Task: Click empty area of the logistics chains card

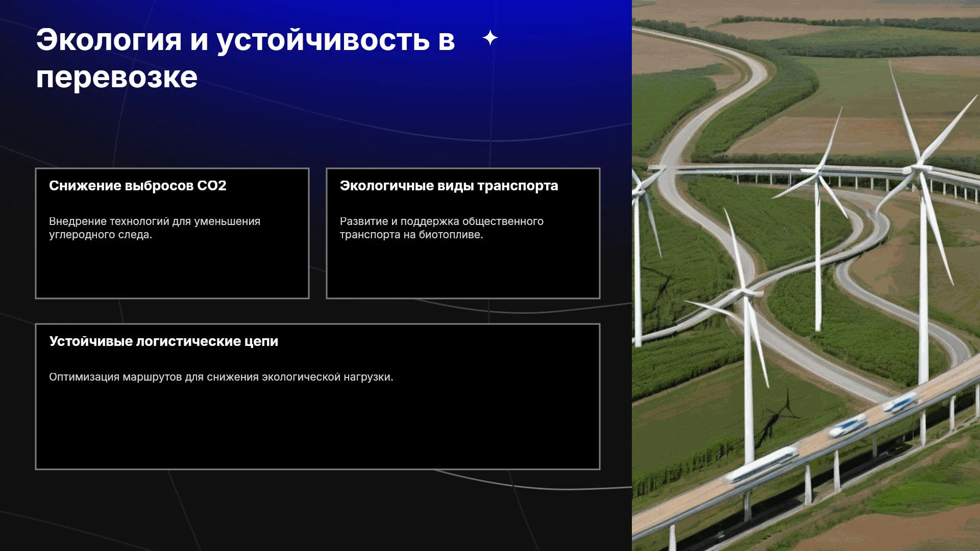Action: click(x=317, y=429)
